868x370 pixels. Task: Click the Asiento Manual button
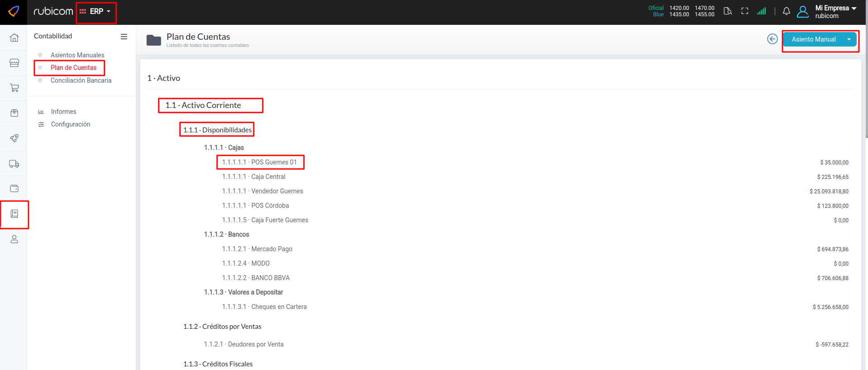[813, 39]
